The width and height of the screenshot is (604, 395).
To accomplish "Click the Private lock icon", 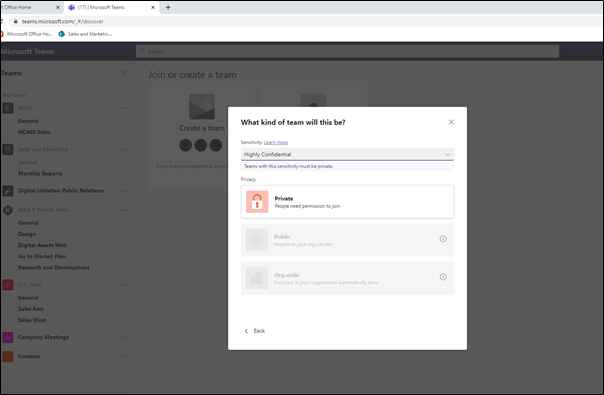I will pyautogui.click(x=257, y=202).
